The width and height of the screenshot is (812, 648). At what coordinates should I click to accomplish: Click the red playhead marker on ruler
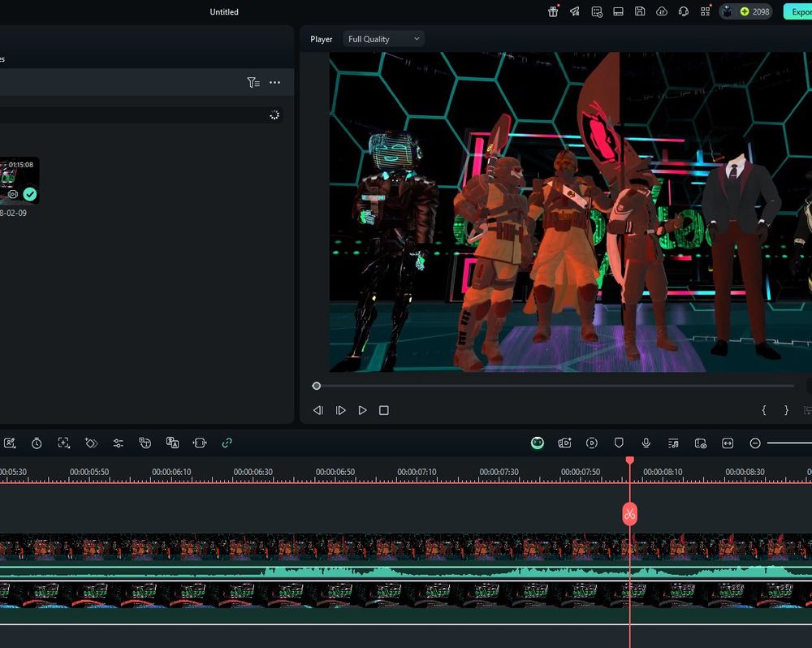click(630, 460)
